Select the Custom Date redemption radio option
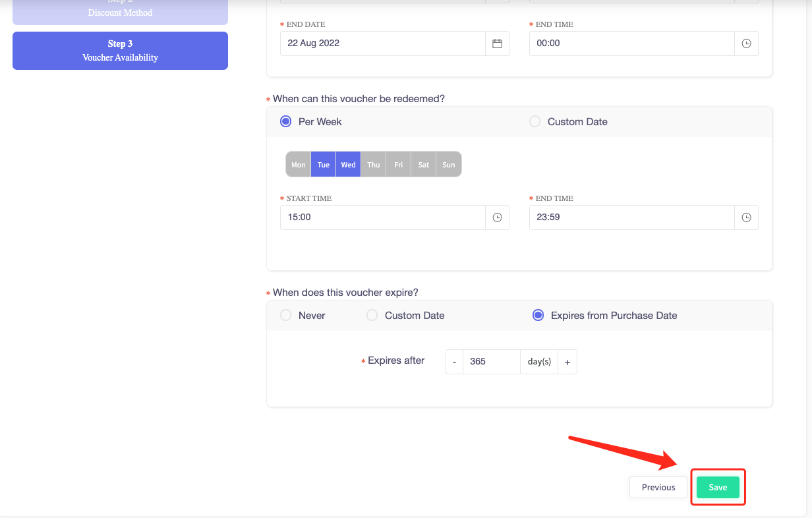Image resolution: width=812 pixels, height=518 pixels. (x=535, y=121)
